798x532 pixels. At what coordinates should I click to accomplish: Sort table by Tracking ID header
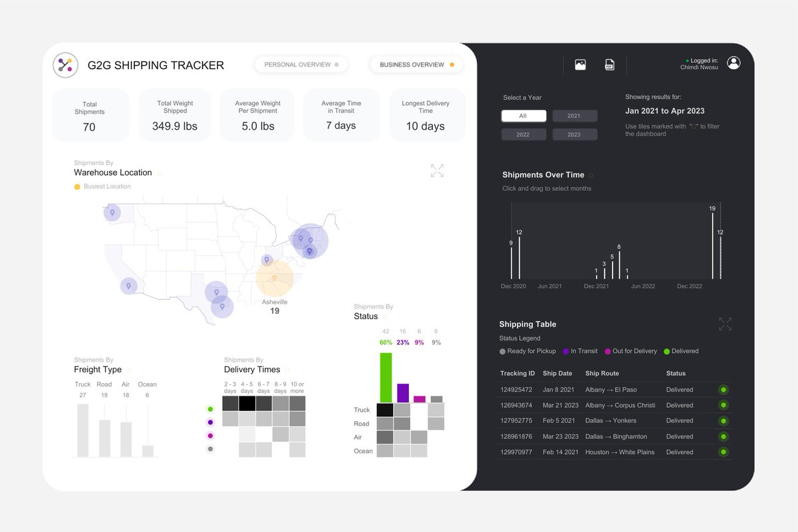[x=518, y=374]
